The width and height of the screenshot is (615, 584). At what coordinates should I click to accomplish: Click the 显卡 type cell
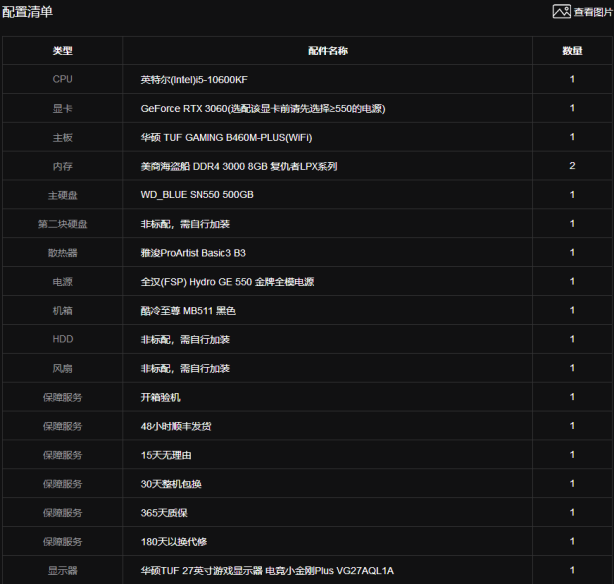click(62, 108)
